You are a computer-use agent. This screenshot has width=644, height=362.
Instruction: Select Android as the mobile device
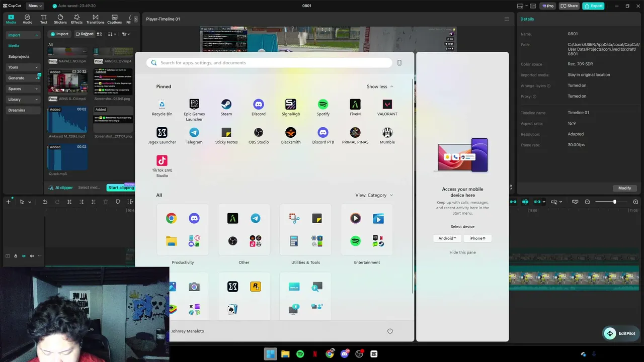447,238
